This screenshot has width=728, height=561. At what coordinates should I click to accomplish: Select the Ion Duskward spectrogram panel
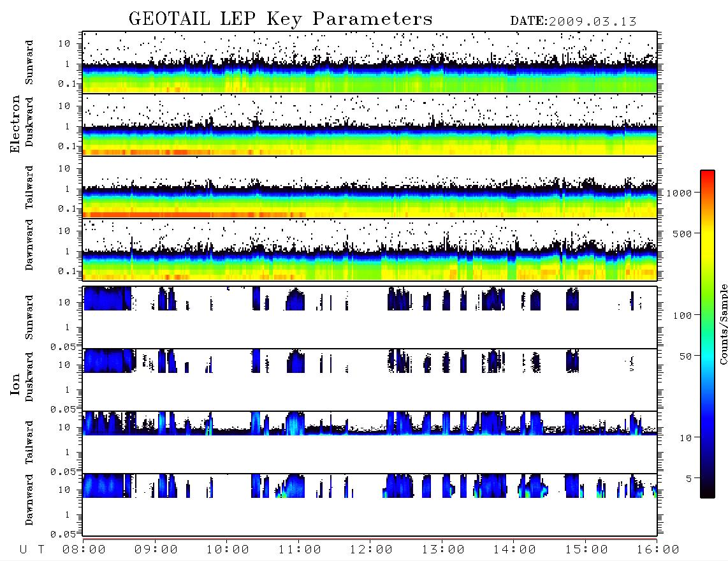(370, 379)
